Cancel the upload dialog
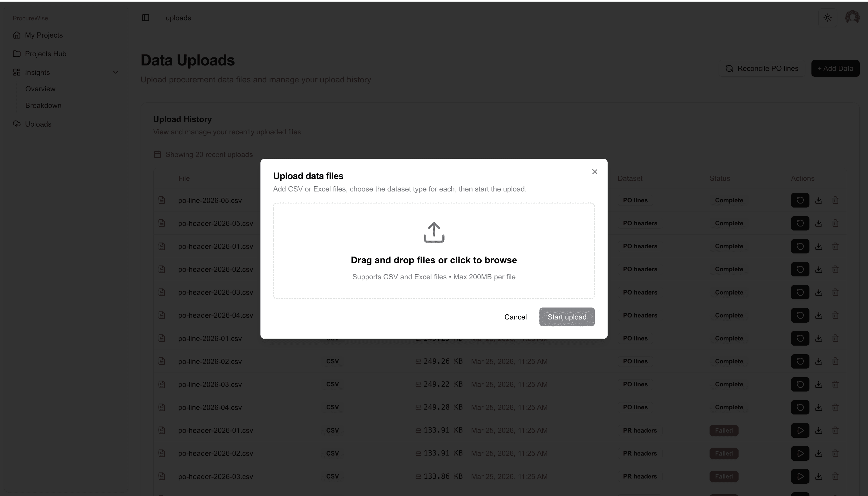The height and width of the screenshot is (496, 868). (516, 317)
